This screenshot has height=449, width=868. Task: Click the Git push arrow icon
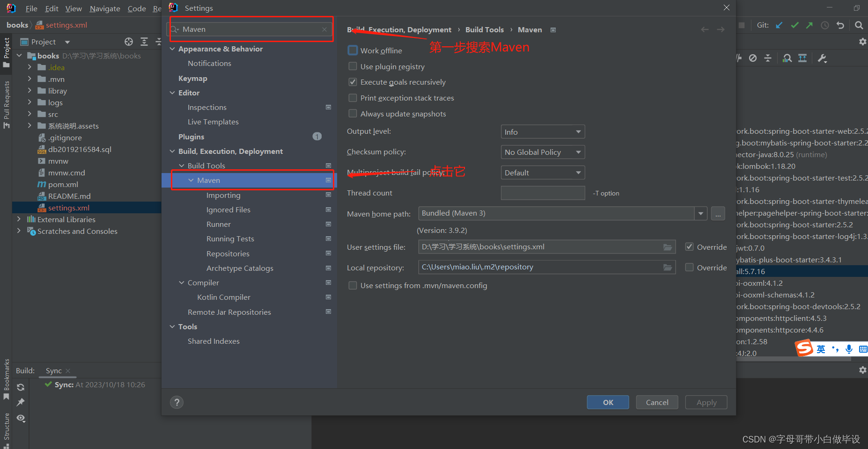click(x=809, y=25)
